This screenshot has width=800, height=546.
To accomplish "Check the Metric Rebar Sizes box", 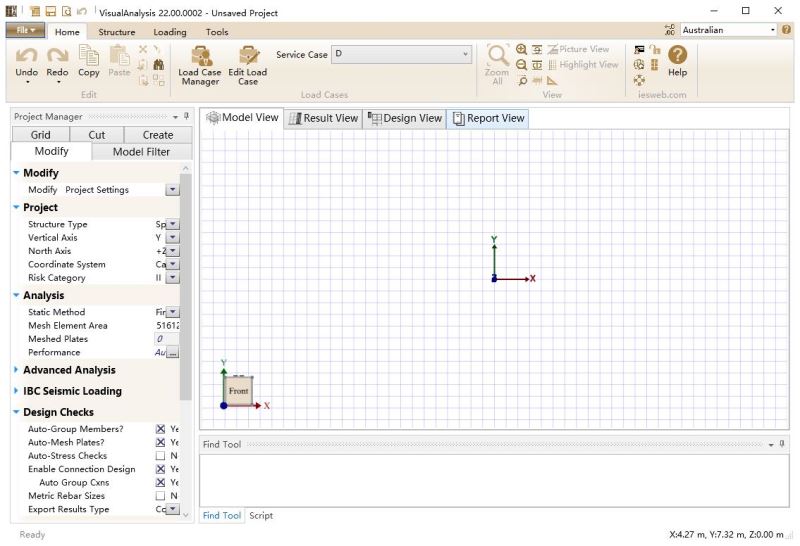I will [160, 495].
